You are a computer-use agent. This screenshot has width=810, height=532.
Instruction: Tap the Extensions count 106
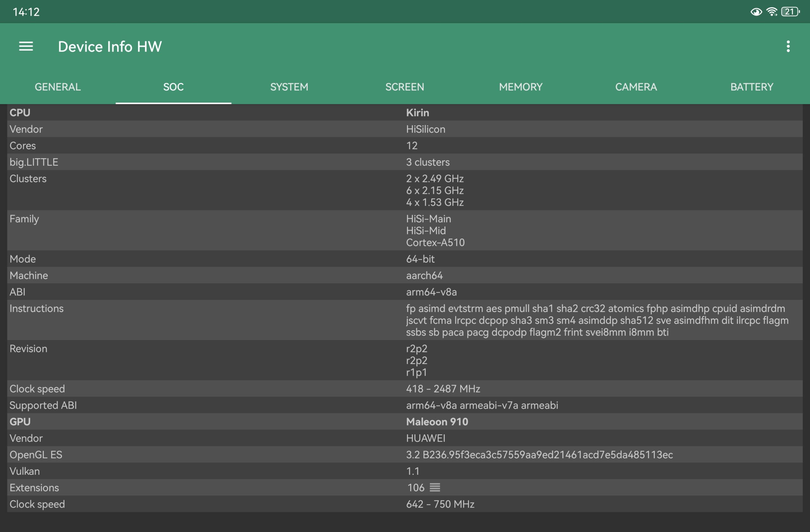(x=416, y=488)
